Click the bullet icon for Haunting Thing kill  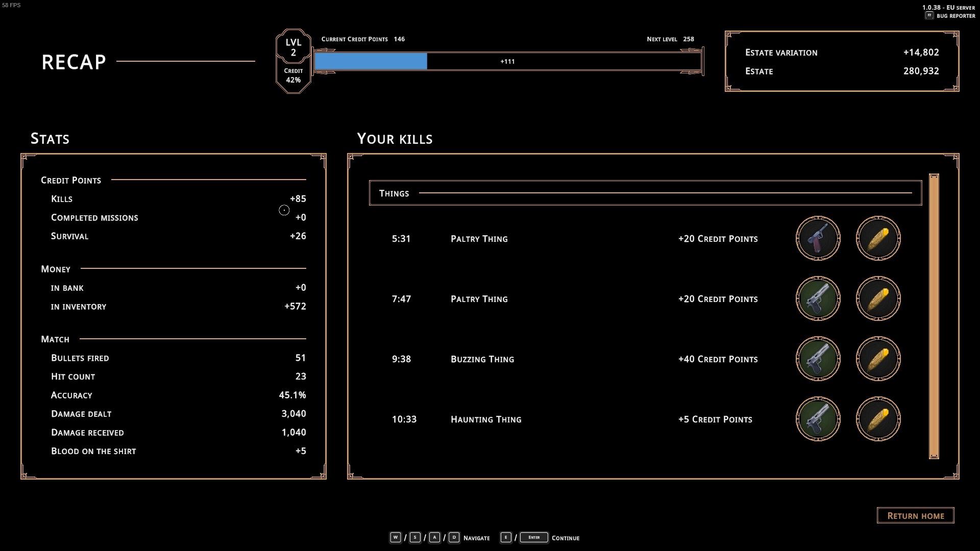coord(878,419)
